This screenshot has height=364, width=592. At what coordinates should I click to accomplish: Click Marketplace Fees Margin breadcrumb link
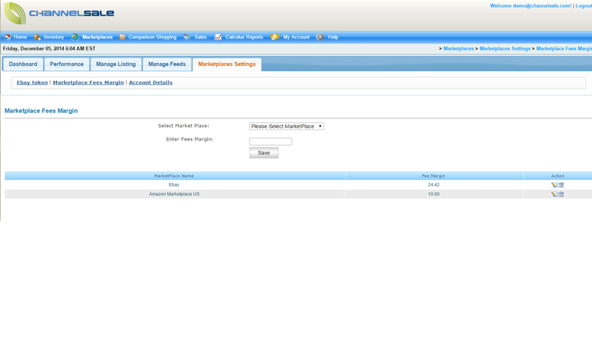pyautogui.click(x=564, y=49)
